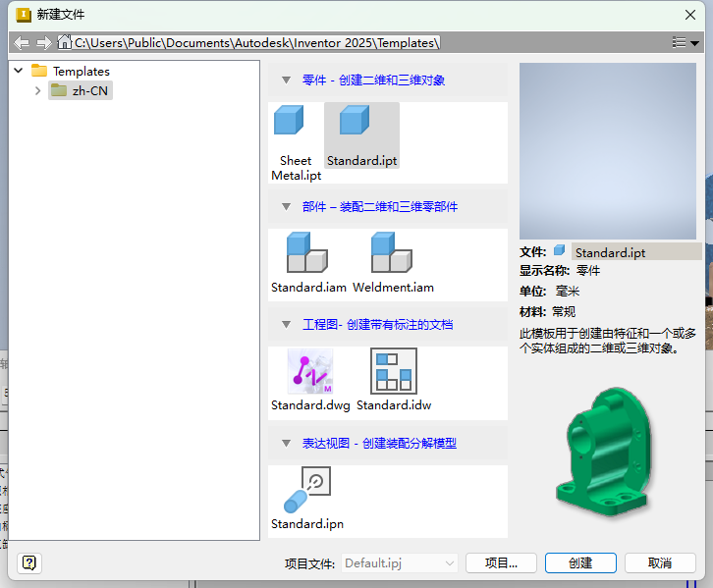The image size is (713, 588).
Task: Pick the Standard.dwg drawing template icon
Action: coord(310,371)
